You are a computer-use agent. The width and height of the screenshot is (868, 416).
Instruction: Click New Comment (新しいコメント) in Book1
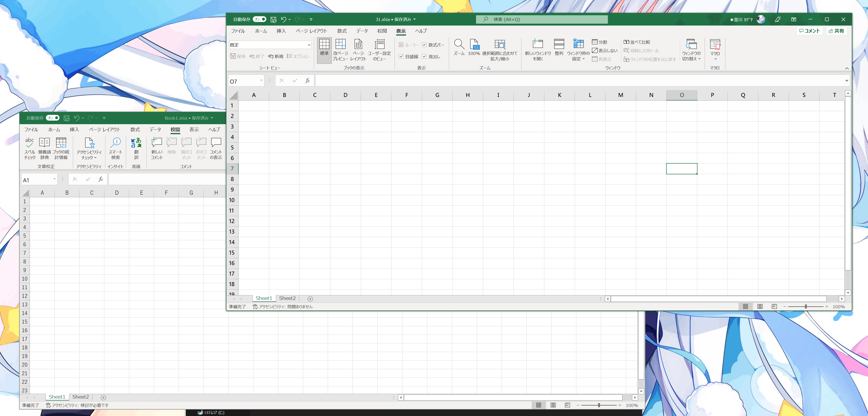(157, 148)
